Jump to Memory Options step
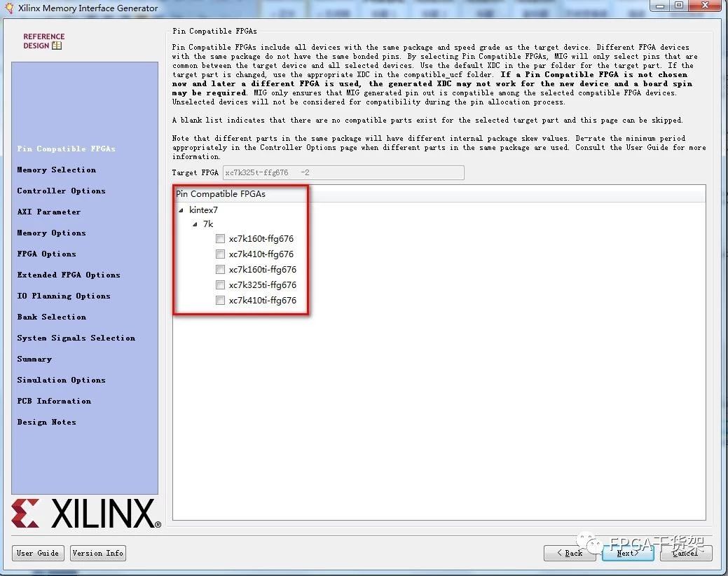This screenshot has width=728, height=576. pyautogui.click(x=52, y=233)
